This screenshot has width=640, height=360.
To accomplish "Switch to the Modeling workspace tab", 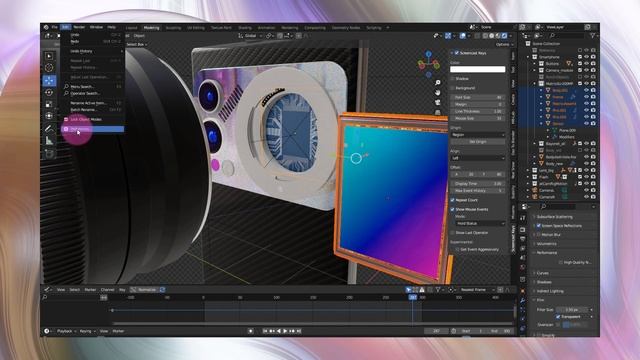I will 151,28.
